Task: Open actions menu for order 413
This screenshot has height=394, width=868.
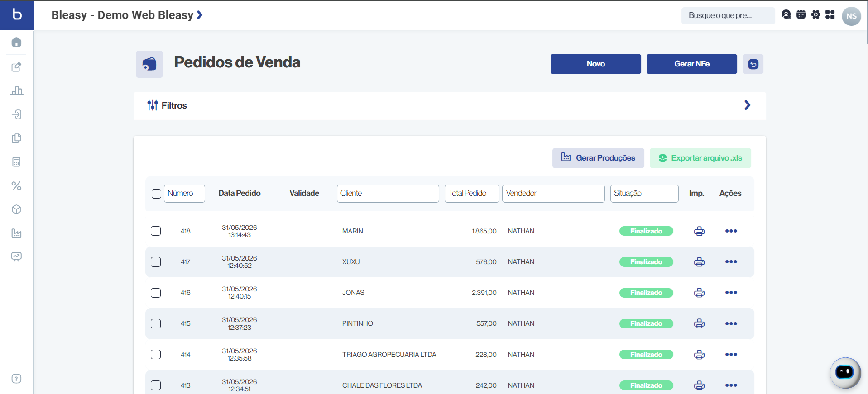Action: coord(731,385)
